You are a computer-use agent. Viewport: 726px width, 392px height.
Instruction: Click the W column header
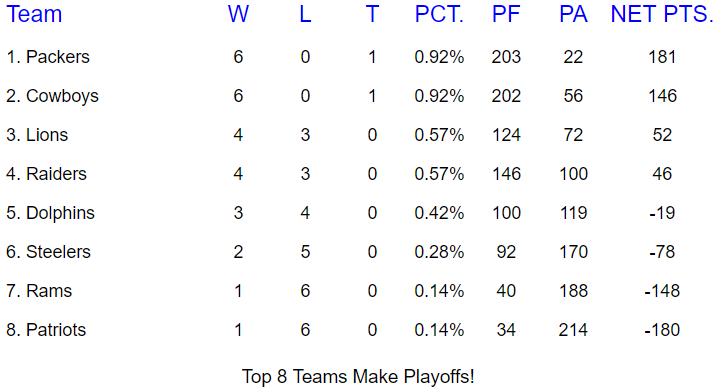click(238, 14)
